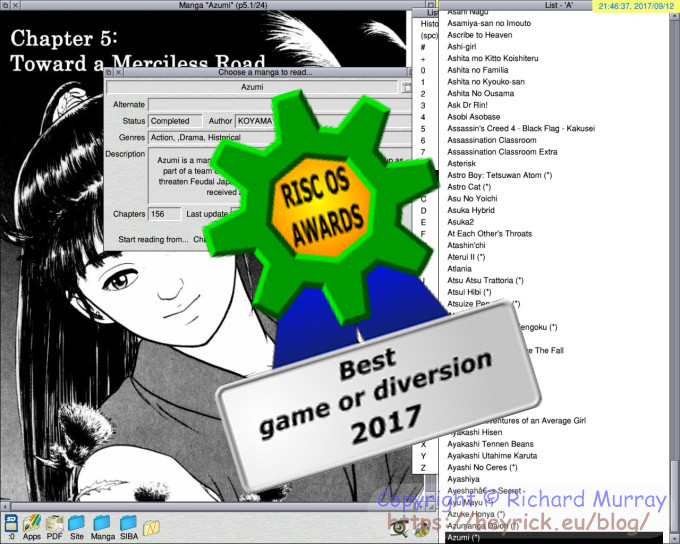Select Asterisk in the list
The width and height of the screenshot is (680, 544).
click(461, 164)
